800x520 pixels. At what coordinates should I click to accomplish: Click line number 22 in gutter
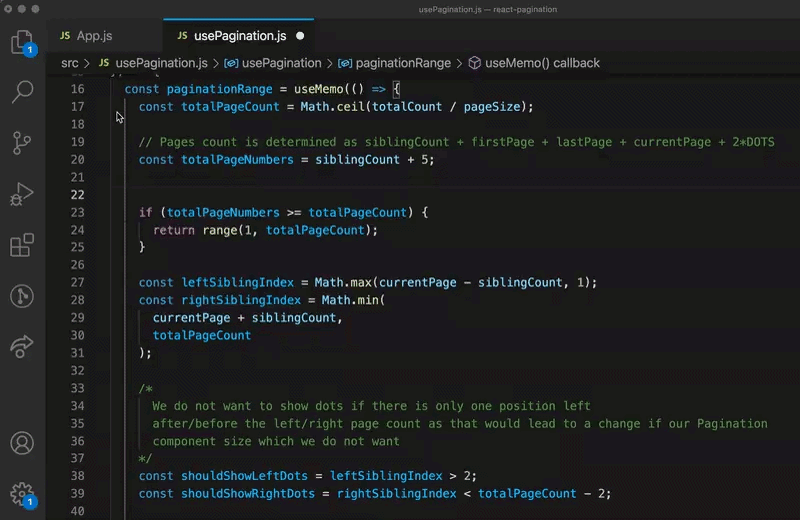pos(78,195)
